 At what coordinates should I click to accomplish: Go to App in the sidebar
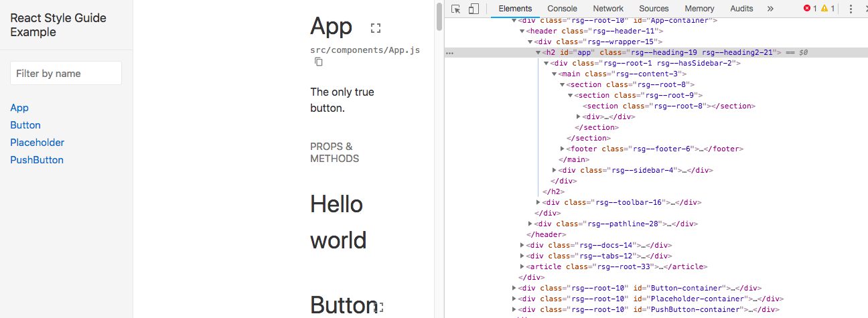pos(19,108)
